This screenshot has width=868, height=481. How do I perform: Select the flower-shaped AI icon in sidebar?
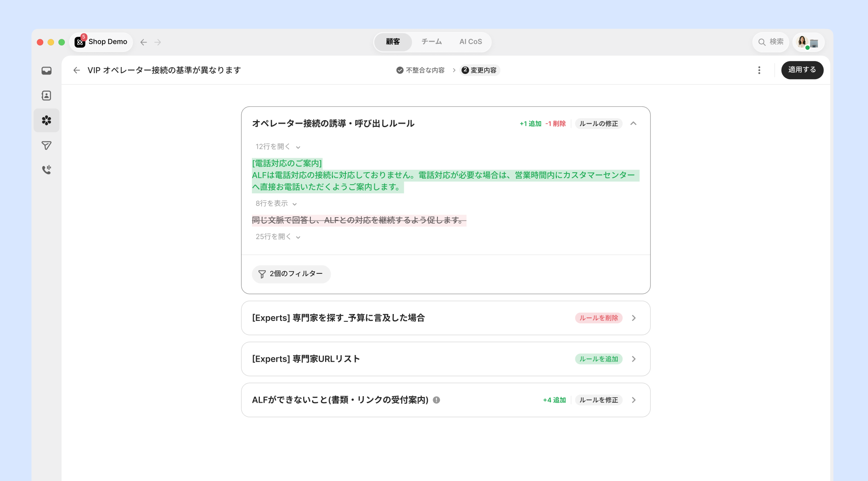pos(47,120)
